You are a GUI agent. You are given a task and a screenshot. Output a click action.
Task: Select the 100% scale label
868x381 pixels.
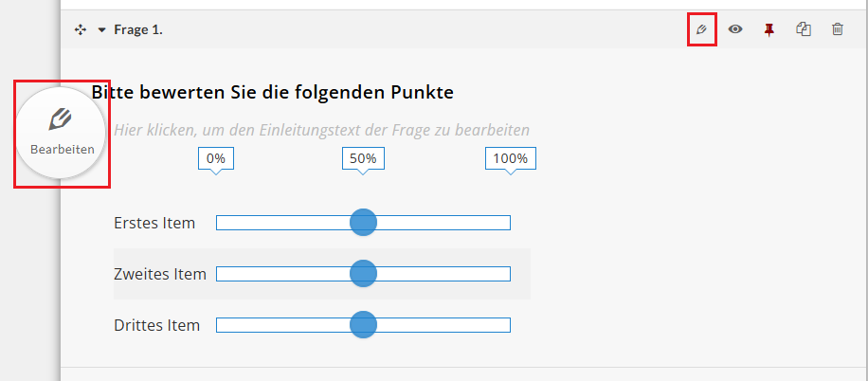(x=511, y=159)
